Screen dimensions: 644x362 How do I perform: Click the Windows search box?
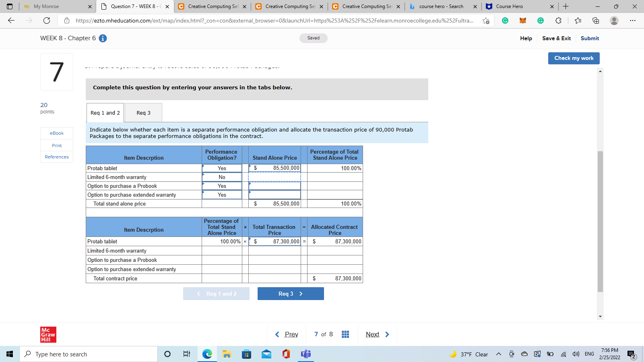click(89, 354)
